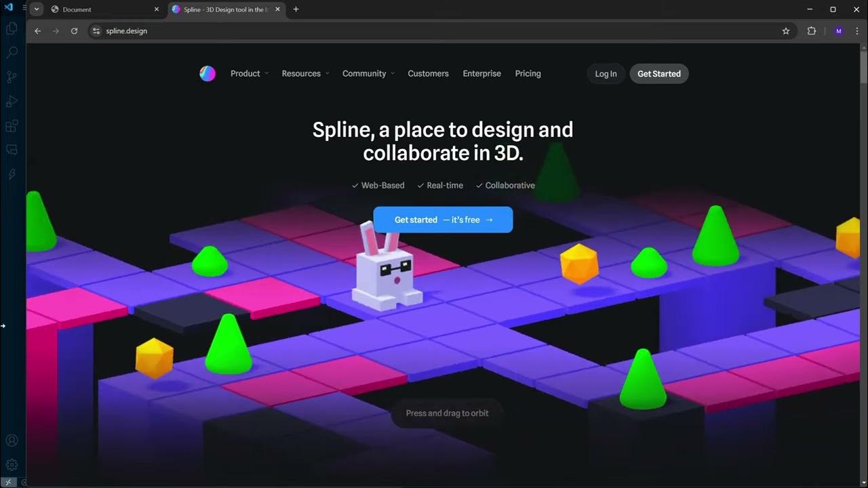Click the 'Real-time' feature text
Viewport: 868px width, 488px height.
tap(445, 186)
